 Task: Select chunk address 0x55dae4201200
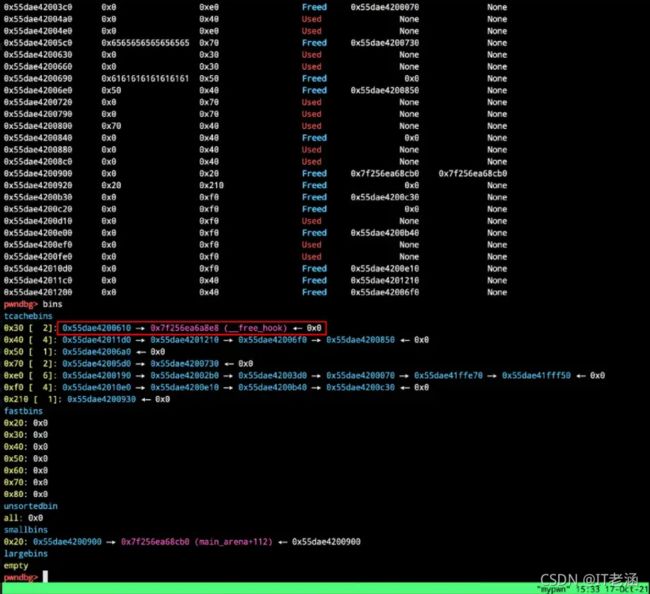(x=38, y=292)
